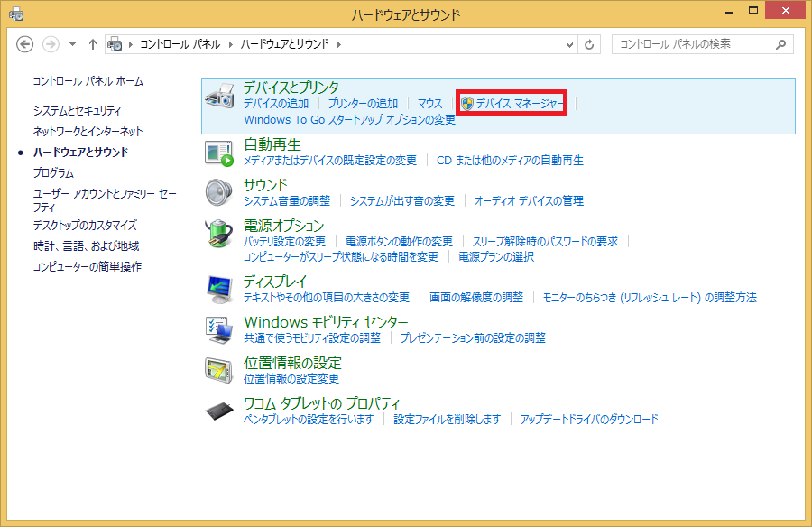Expand the address bar history dropdown
Image resolution: width=812 pixels, height=527 pixels.
(x=569, y=44)
